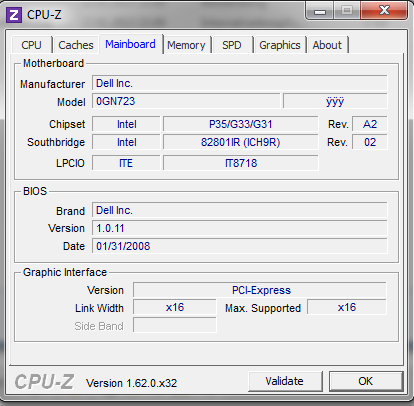Switch to the CPU tab
The width and height of the screenshot is (414, 406).
point(32,45)
